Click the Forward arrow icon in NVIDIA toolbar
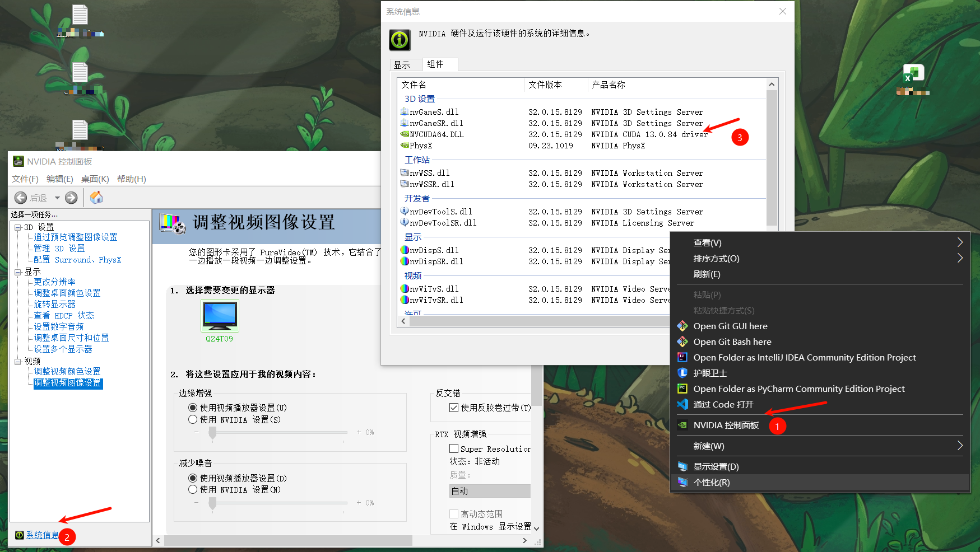Viewport: 980px width, 552px height. [71, 198]
